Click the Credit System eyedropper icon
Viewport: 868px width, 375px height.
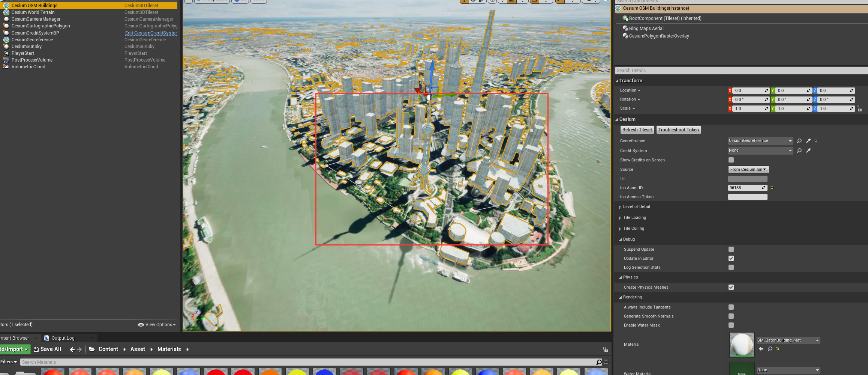point(808,151)
